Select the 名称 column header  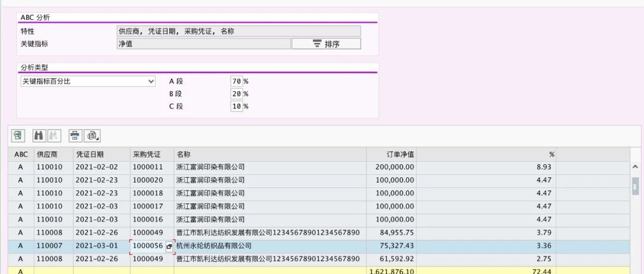pyautogui.click(x=270, y=154)
